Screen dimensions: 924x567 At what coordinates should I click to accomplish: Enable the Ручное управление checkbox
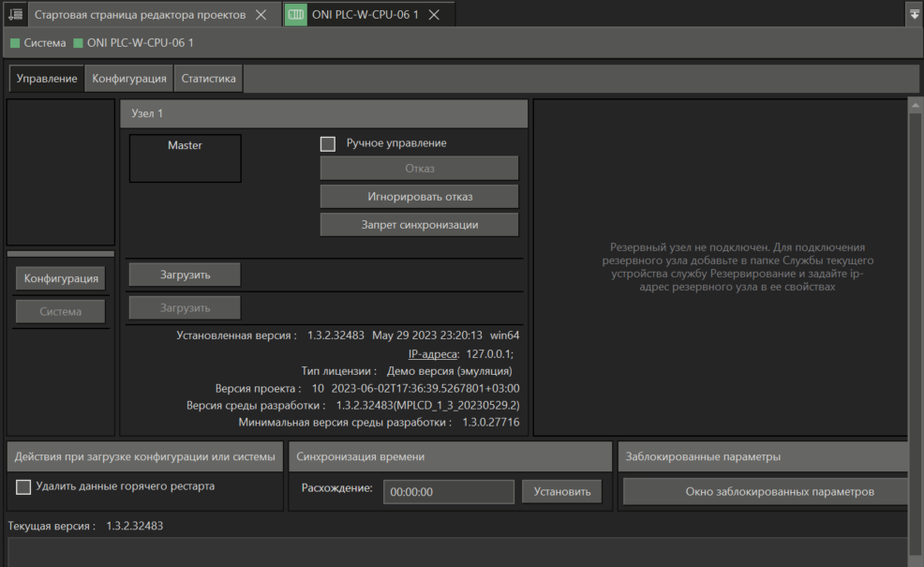pos(328,143)
